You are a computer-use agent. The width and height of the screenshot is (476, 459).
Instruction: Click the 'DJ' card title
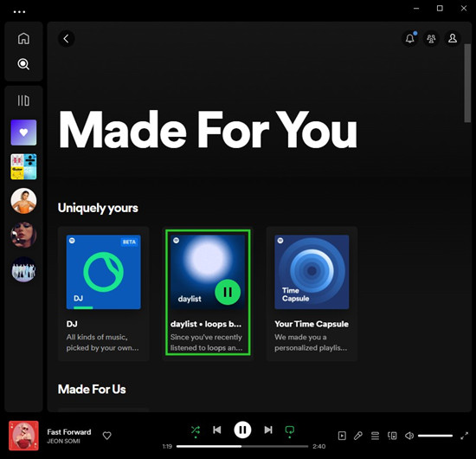72,324
